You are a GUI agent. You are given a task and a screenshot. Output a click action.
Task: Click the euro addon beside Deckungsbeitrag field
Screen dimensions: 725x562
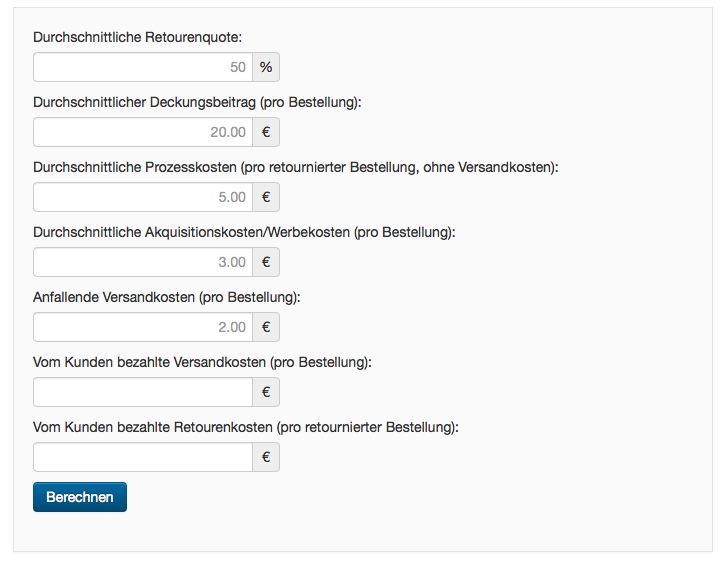(x=266, y=132)
